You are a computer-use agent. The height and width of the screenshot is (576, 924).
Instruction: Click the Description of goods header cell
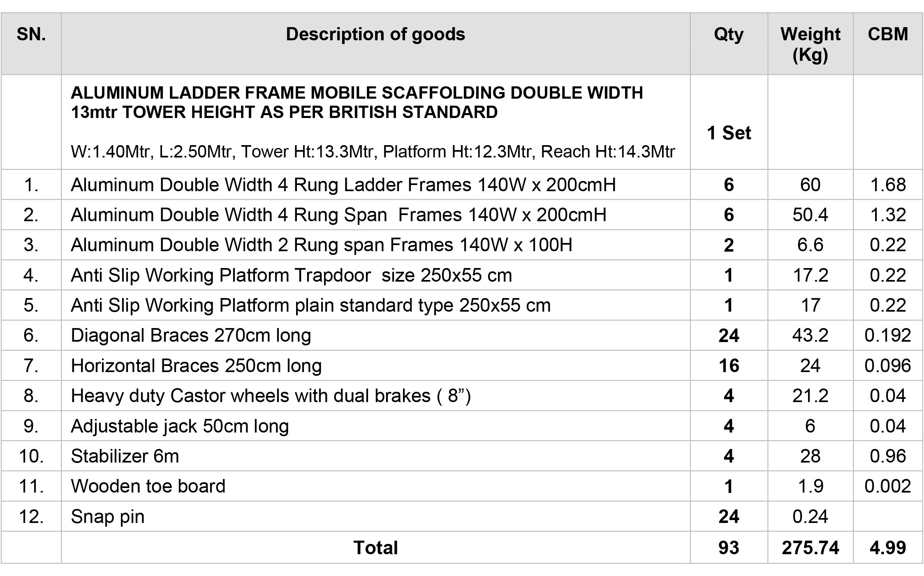coord(375,44)
